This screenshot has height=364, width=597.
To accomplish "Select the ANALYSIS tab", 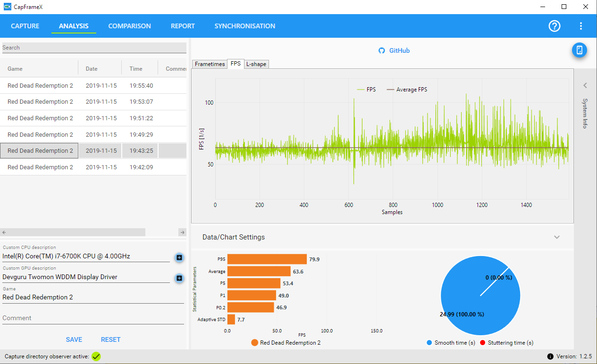I will tap(74, 26).
